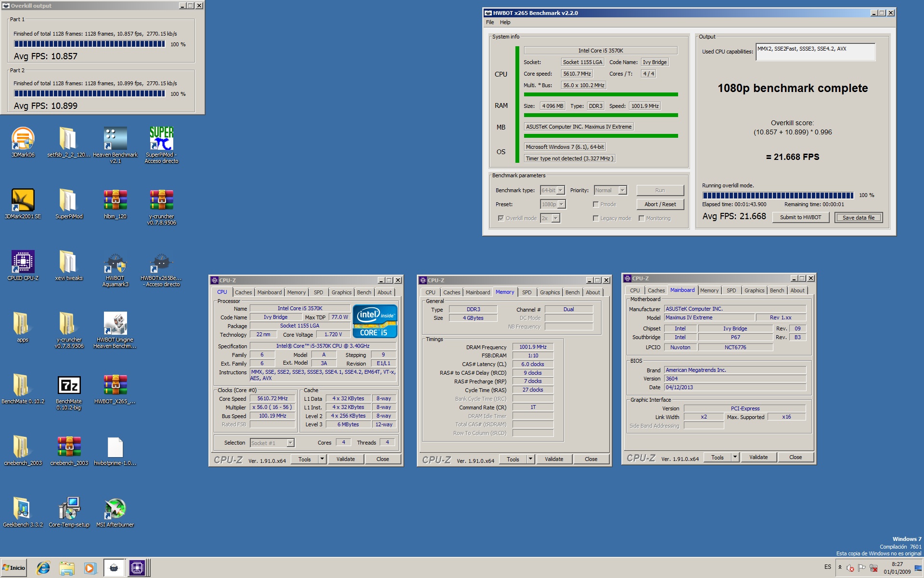Open the HWBOTx265Benchmark shortcut icon
The height and width of the screenshot is (578, 924).
coord(161,262)
